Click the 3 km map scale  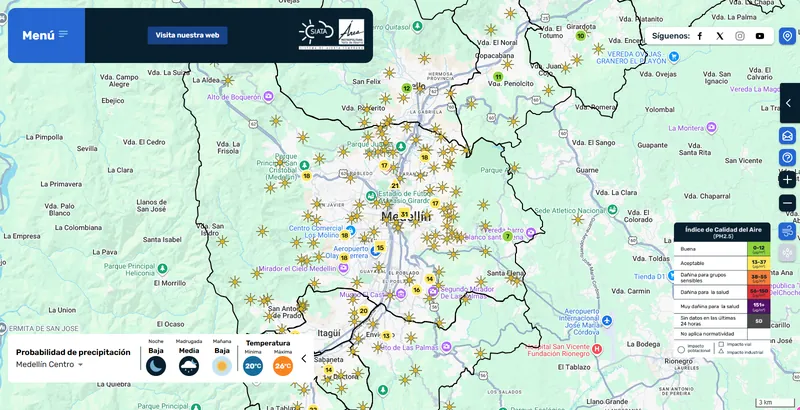coord(776,403)
